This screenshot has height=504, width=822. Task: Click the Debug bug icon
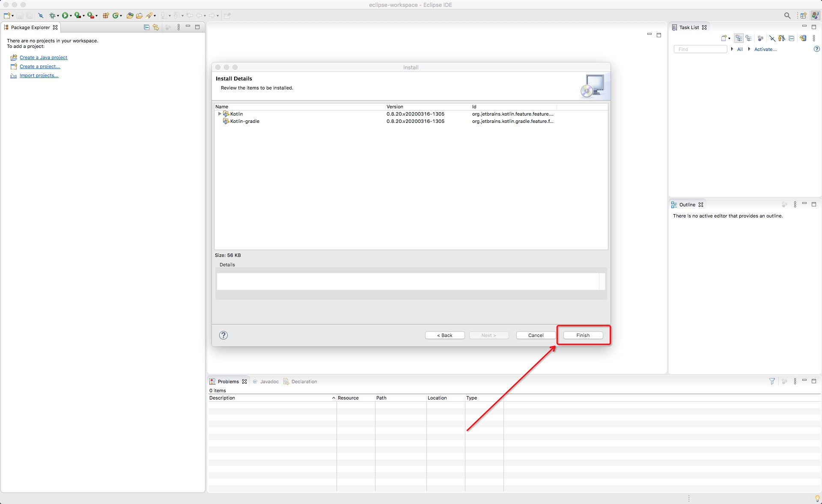click(52, 15)
